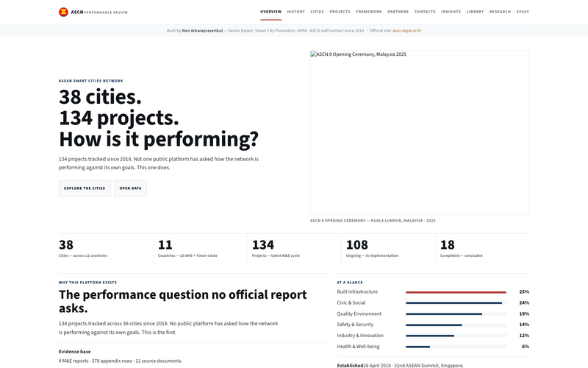588x368 pixels.
Task: Click the 'Why this platform exists' label
Action: pyautogui.click(x=87, y=283)
